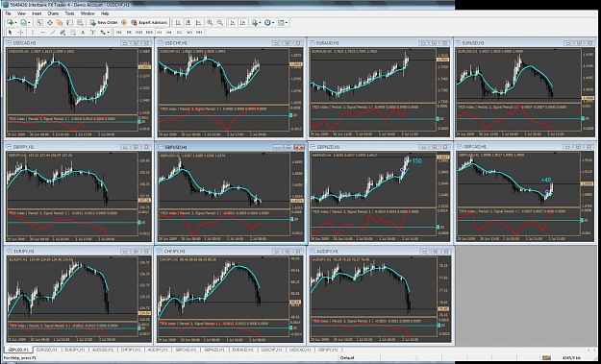This screenshot has width=601, height=364.
Task: Switch to the AUDJPY,H1 bottom tab
Action: 158,350
